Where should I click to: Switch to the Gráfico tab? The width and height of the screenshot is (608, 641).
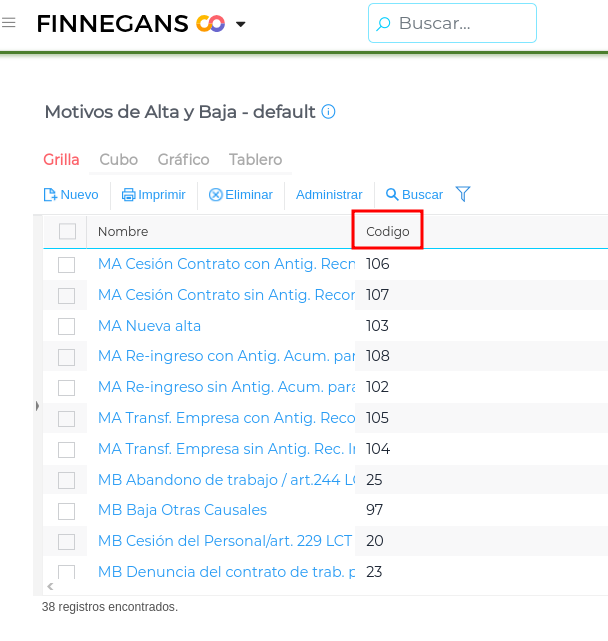(x=184, y=159)
